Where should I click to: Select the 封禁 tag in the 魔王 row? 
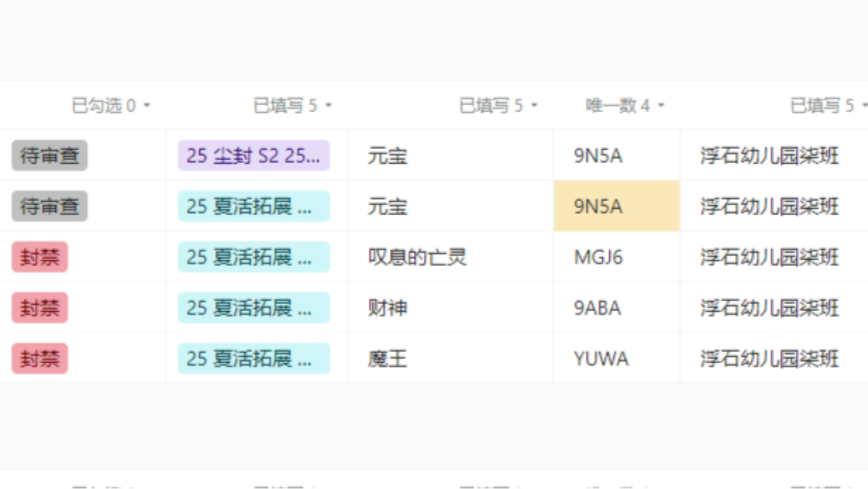[40, 358]
